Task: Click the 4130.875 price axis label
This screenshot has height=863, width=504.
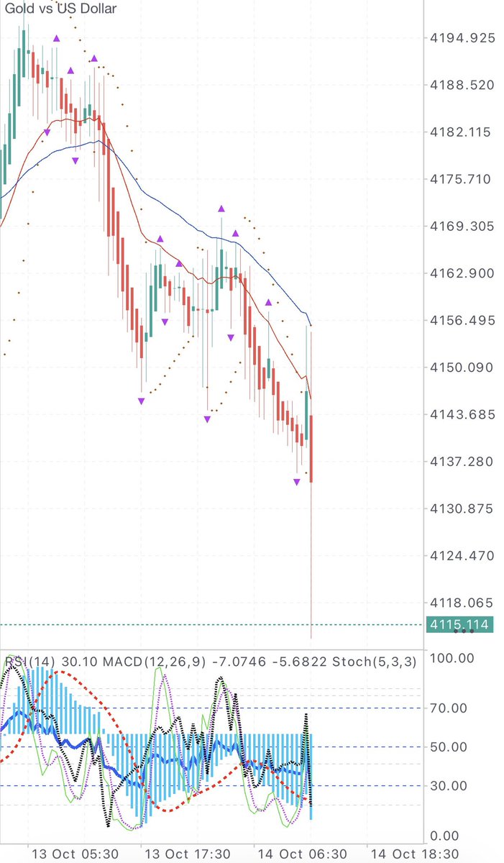Action: [x=462, y=508]
